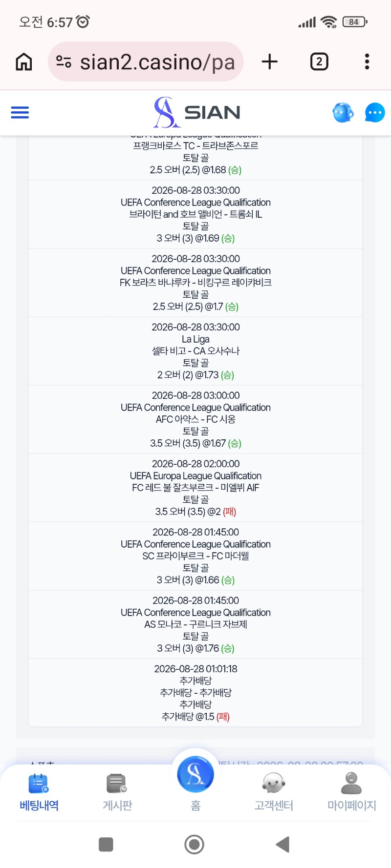The image size is (391, 868).
Task: Select the sian2.casino URL address field
Action: (x=146, y=62)
